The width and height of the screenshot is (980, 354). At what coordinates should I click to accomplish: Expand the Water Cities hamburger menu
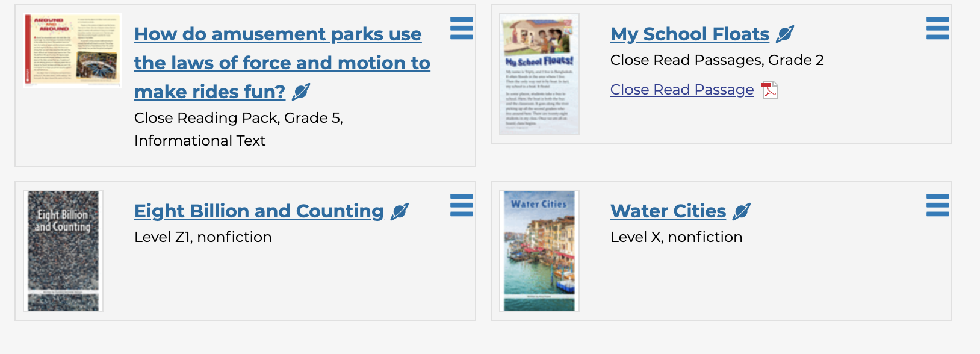click(x=937, y=205)
